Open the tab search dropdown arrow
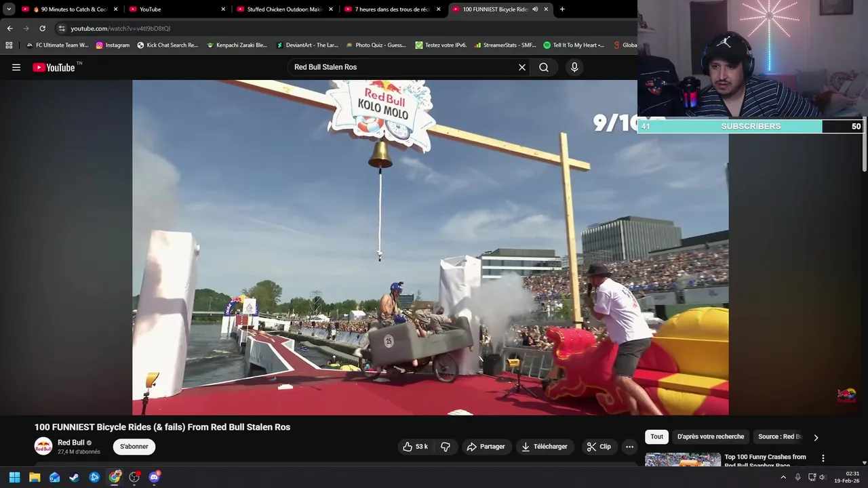The height and width of the screenshot is (488, 868). [x=9, y=9]
